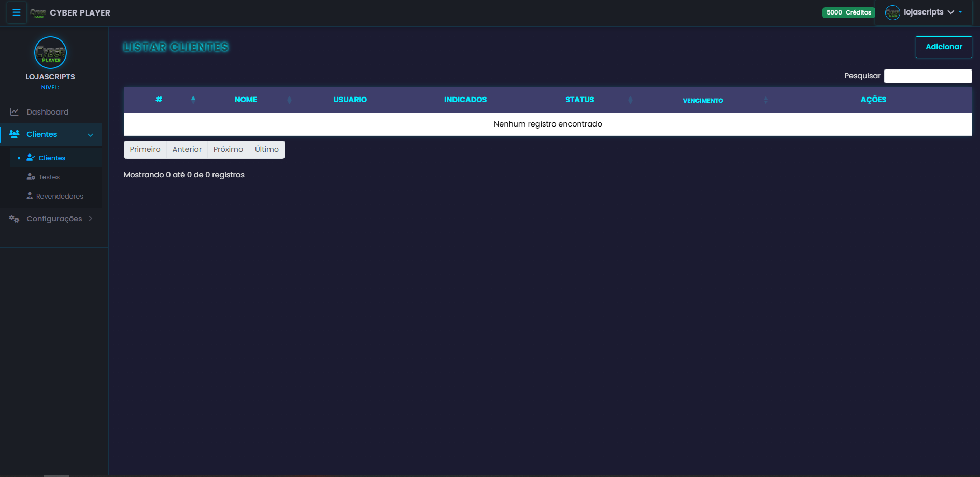The width and height of the screenshot is (980, 477).
Task: Open the Configurações gears icon
Action: click(14, 218)
